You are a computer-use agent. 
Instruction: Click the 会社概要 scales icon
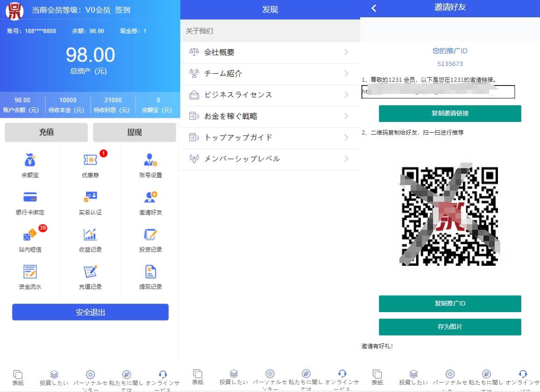pos(194,52)
